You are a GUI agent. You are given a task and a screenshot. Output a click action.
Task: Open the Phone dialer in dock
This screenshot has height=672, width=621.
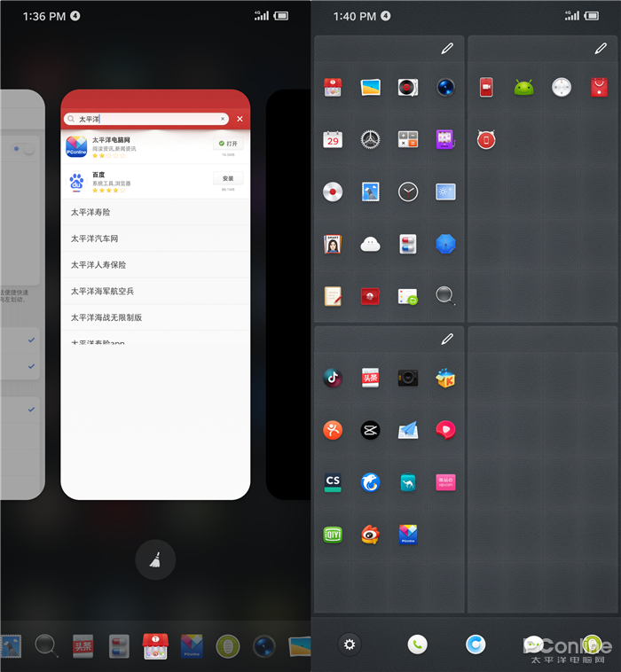[x=417, y=645]
